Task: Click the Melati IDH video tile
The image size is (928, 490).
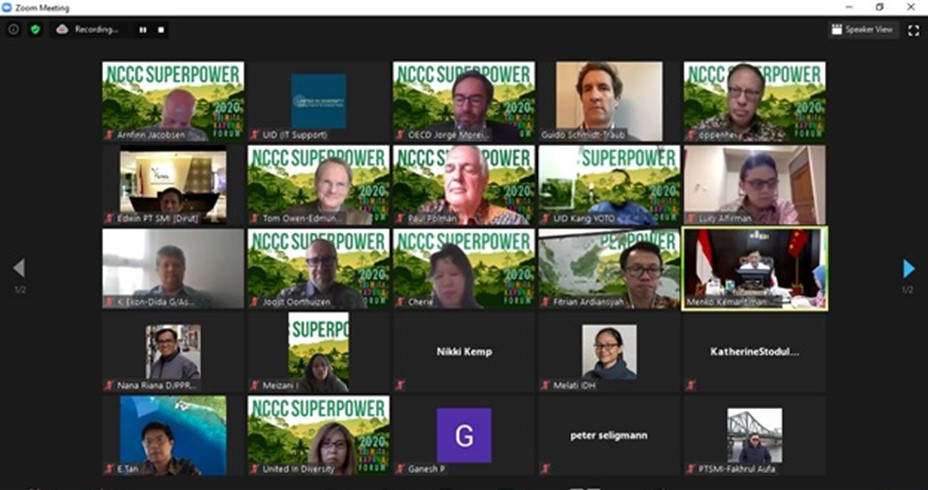Action: (x=609, y=352)
